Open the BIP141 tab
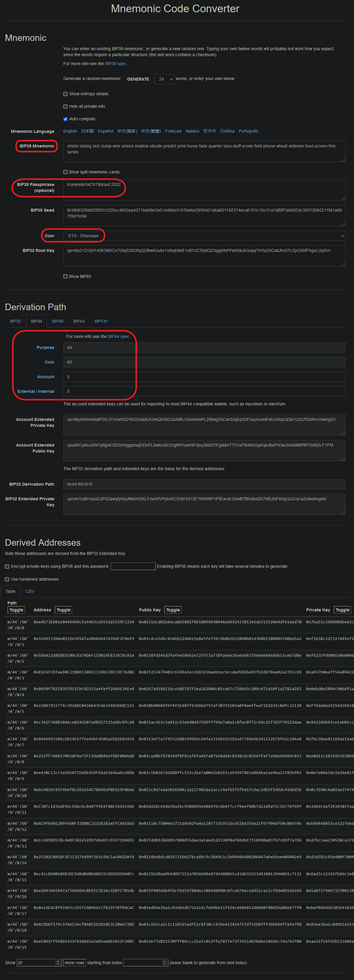Image resolution: width=354 pixels, height=980 pixels. pyautogui.click(x=101, y=321)
